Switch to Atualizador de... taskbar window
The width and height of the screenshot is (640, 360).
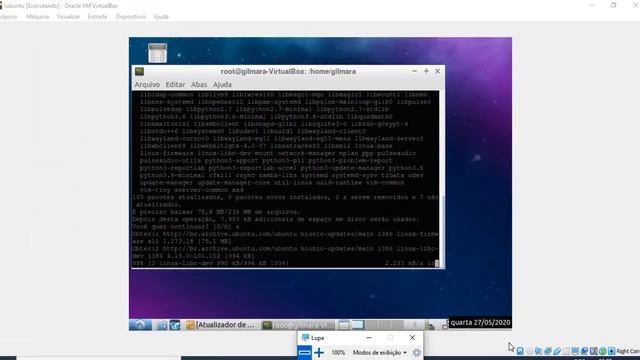(220, 325)
